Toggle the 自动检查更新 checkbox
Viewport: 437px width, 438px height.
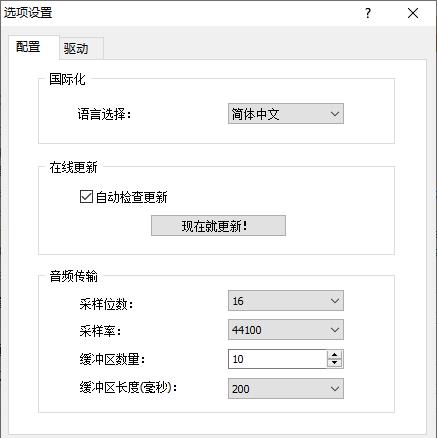pyautogui.click(x=86, y=197)
